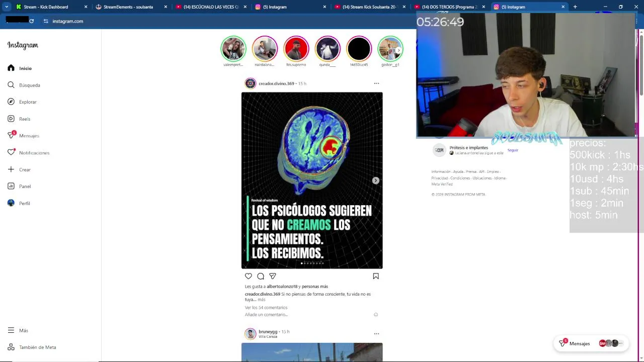The image size is (644, 362).
Task: Open Reels icon in sidebar
Action: 11,119
